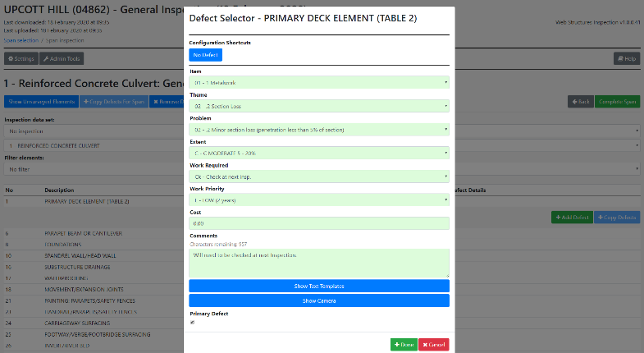
Task: Confirm with the green Done button
Action: [404, 345]
